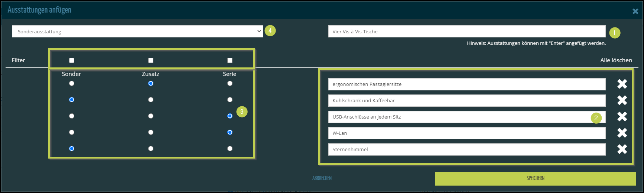
Task: Select Serie radio for first row
Action: pyautogui.click(x=230, y=83)
